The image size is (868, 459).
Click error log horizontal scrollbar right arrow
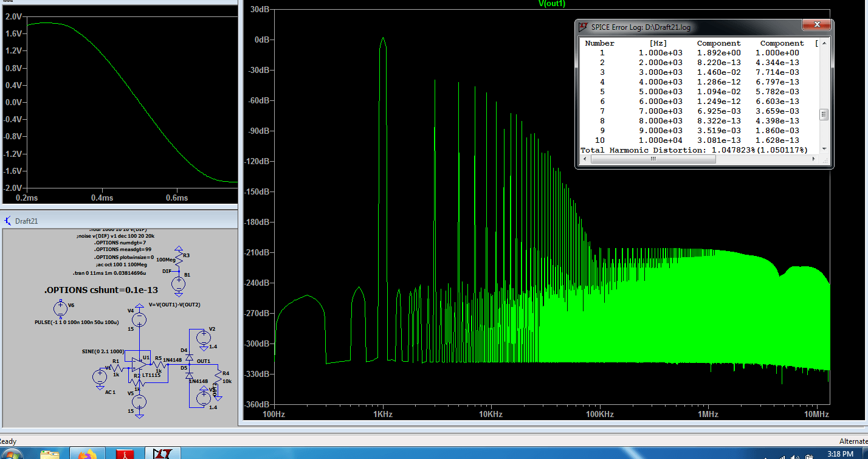tap(815, 159)
